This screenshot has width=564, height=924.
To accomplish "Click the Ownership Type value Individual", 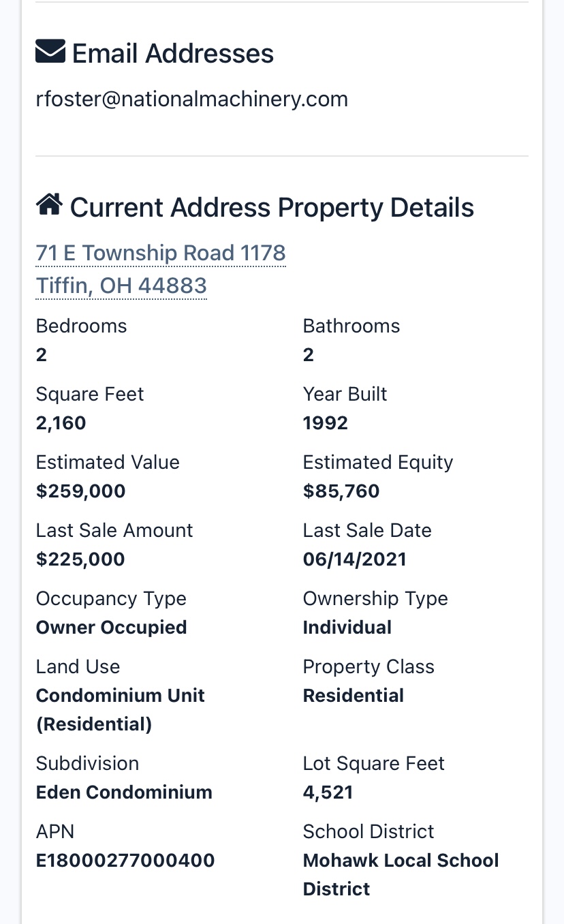I will [x=347, y=628].
